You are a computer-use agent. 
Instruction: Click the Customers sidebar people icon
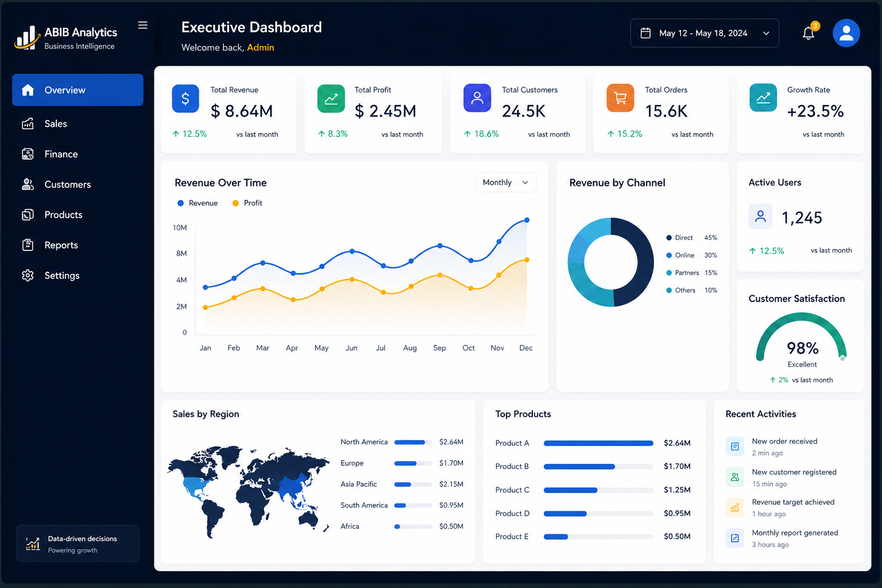pyautogui.click(x=28, y=184)
